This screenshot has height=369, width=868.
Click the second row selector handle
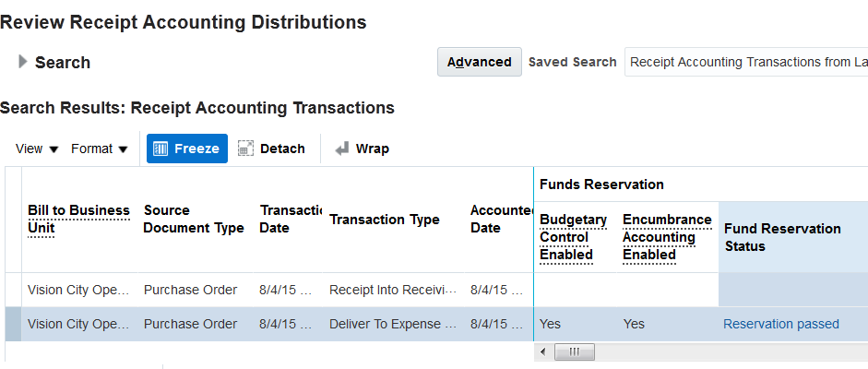pos(13,324)
